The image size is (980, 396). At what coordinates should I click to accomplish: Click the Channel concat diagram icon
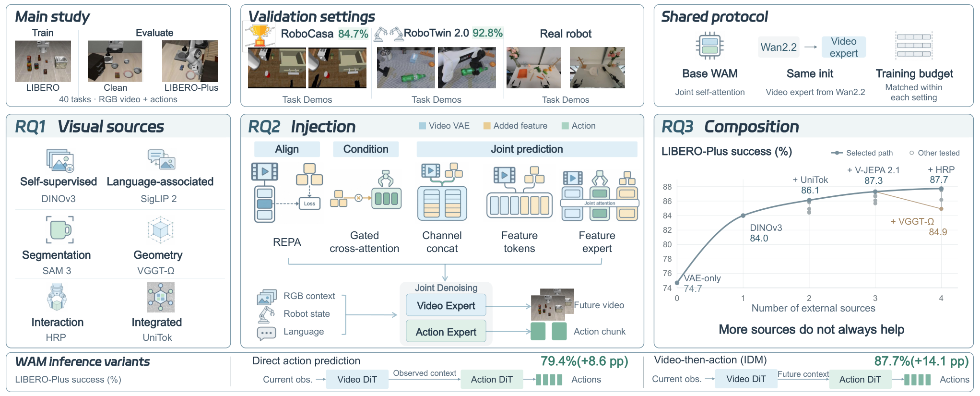click(442, 192)
